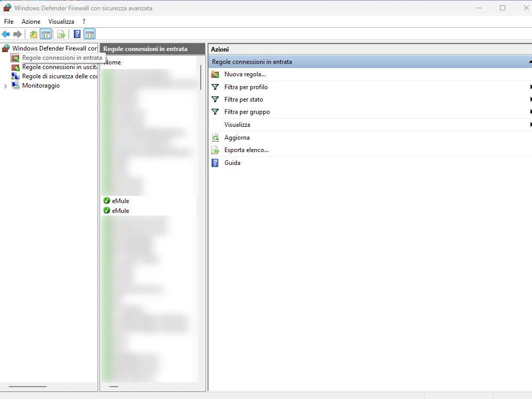Open the Visualizza menu in menu bar
The image size is (532, 399).
tap(61, 21)
